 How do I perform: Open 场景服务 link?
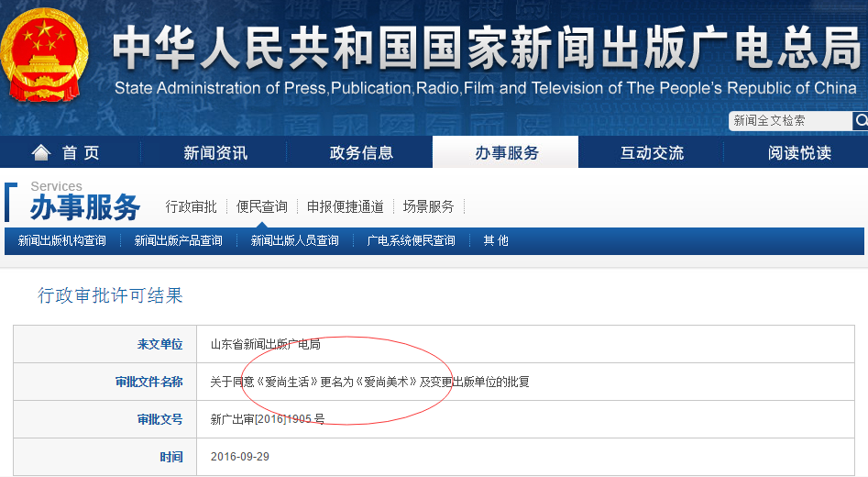(x=428, y=206)
